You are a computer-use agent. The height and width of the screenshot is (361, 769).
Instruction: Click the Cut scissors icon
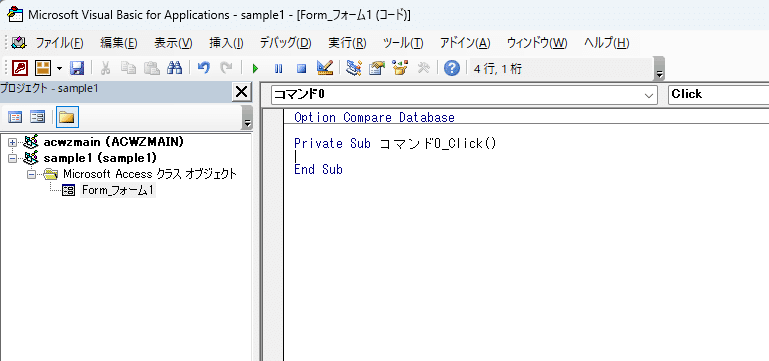105,68
